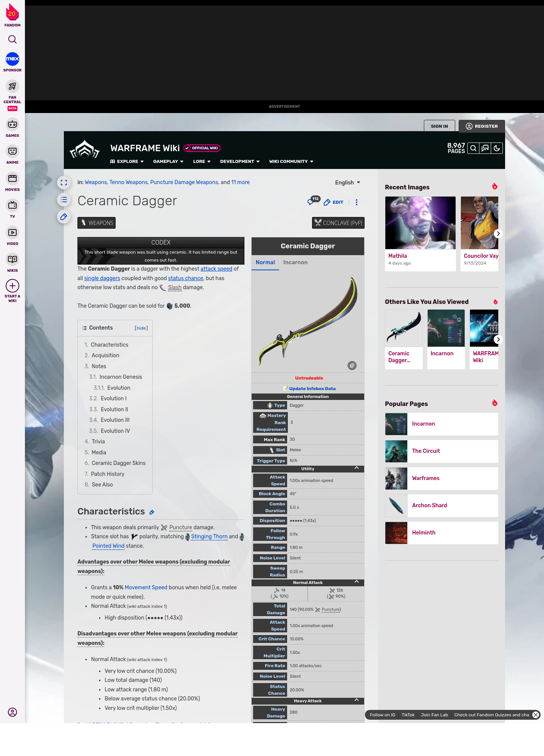Image resolution: width=544 pixels, height=756 pixels.
Task: Toggle dark theme moon icon
Action: (497, 148)
